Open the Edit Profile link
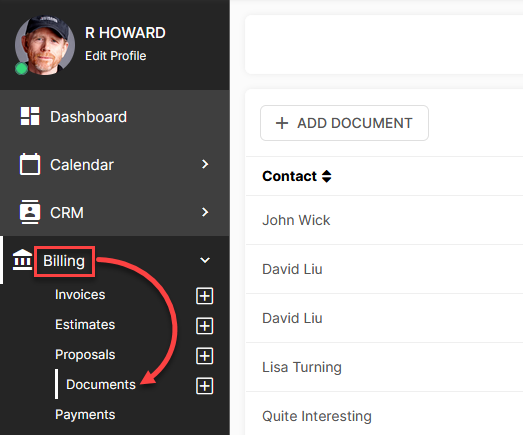Viewport: 523px width, 435px height. click(115, 56)
